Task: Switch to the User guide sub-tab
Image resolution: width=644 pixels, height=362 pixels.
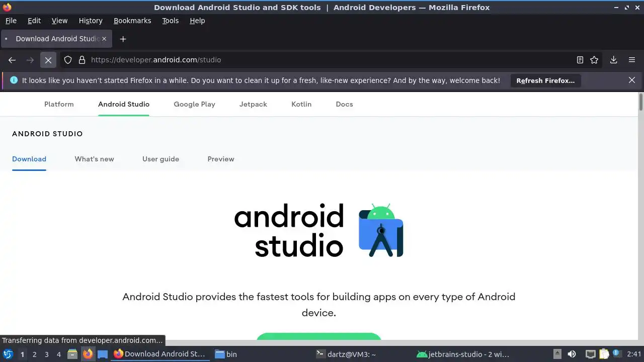Action: coord(160,159)
